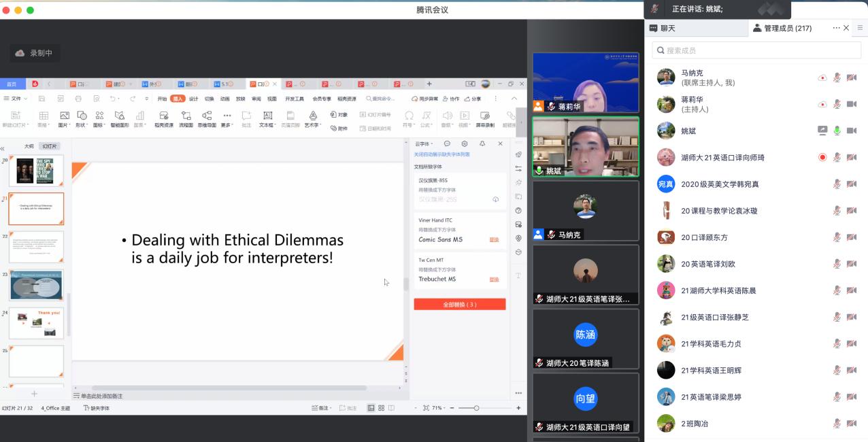Open the 设计 design ribbon tab
Viewport: 868px width, 442px height.
(x=194, y=99)
